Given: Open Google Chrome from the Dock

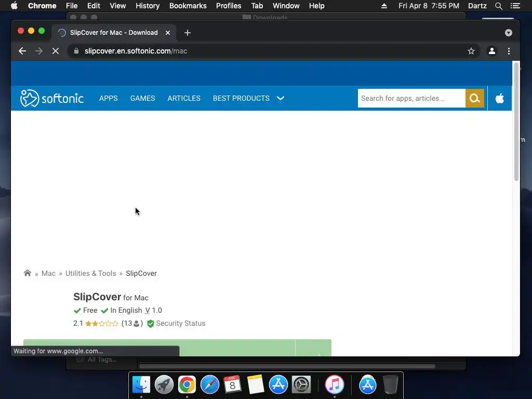Looking at the screenshot, I should point(187,385).
